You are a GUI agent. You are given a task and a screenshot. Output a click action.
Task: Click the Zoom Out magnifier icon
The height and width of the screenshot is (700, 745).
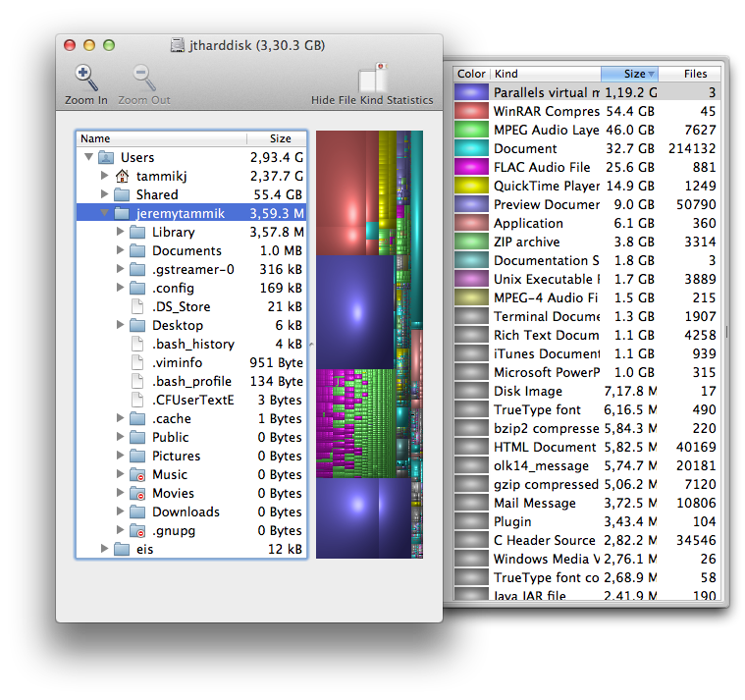tap(144, 78)
